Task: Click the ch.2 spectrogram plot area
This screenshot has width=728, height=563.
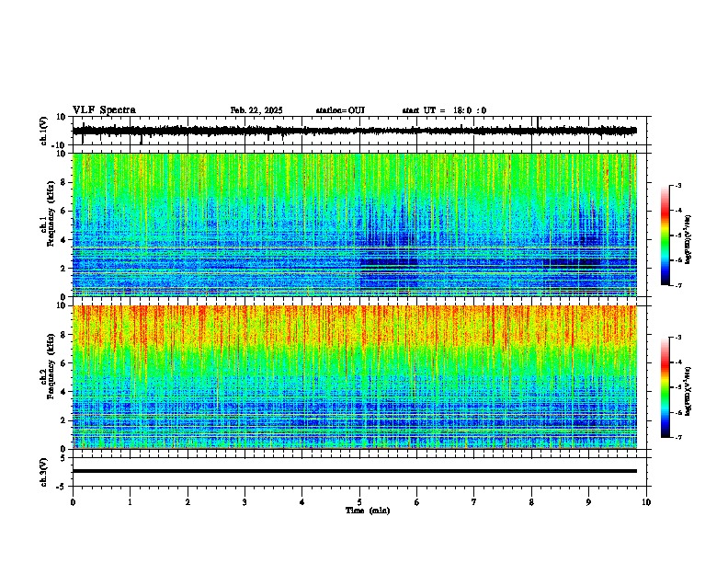Action: pyautogui.click(x=355, y=377)
